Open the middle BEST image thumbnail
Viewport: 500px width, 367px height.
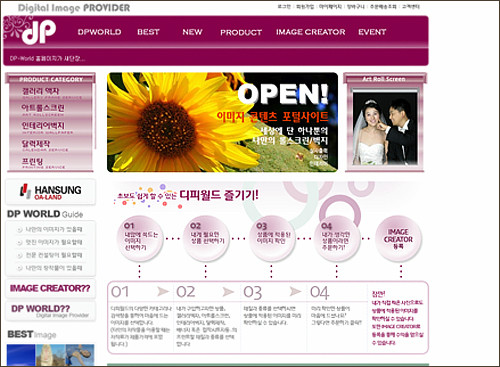[51, 355]
